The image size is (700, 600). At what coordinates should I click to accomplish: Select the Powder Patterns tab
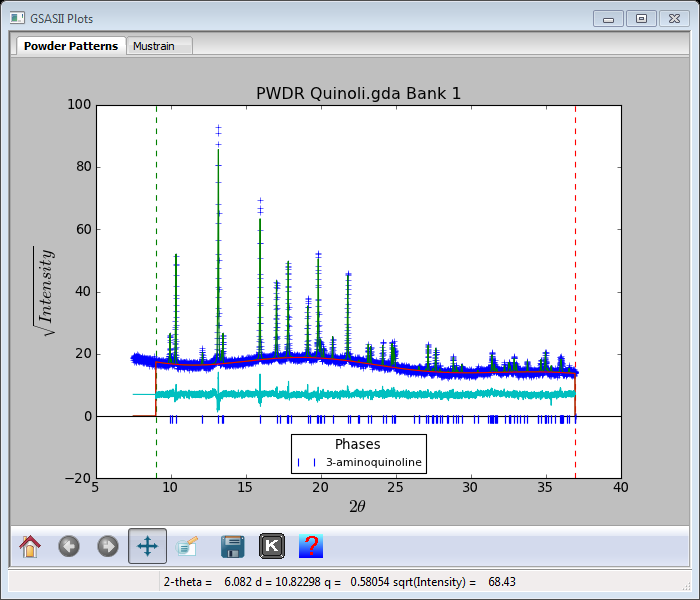(71, 46)
